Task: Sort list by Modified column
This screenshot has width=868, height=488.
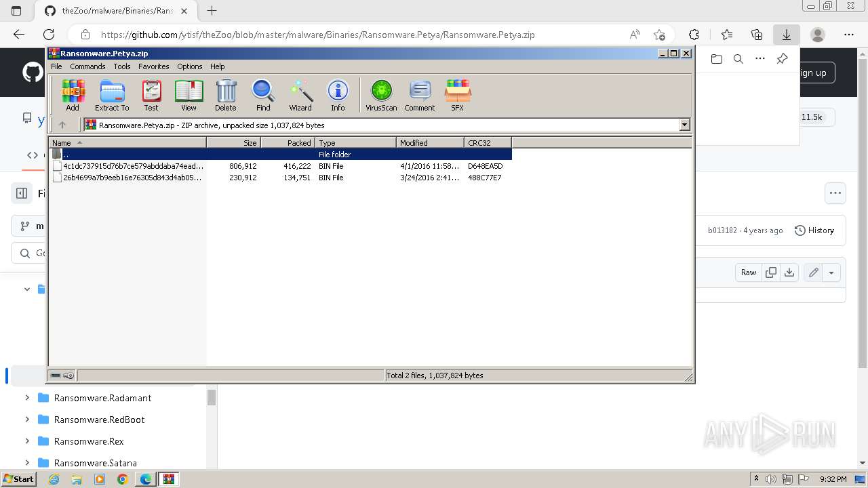Action: 430,142
